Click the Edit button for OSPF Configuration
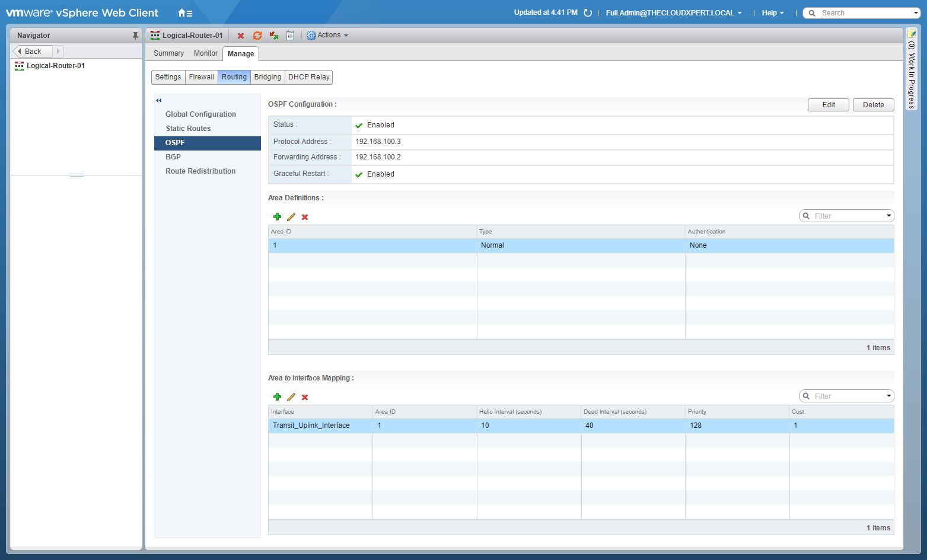This screenshot has height=560, width=927. pos(828,105)
